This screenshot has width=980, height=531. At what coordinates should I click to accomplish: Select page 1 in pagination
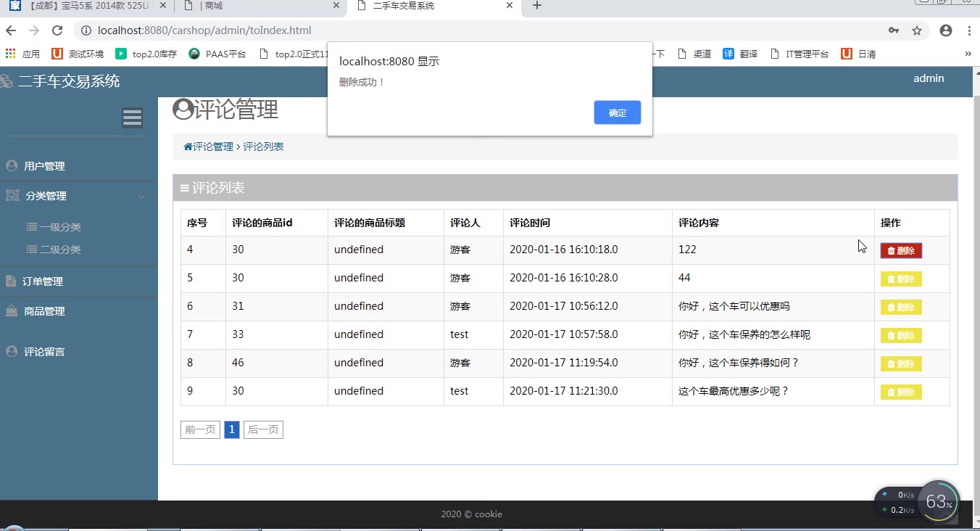tap(231, 429)
